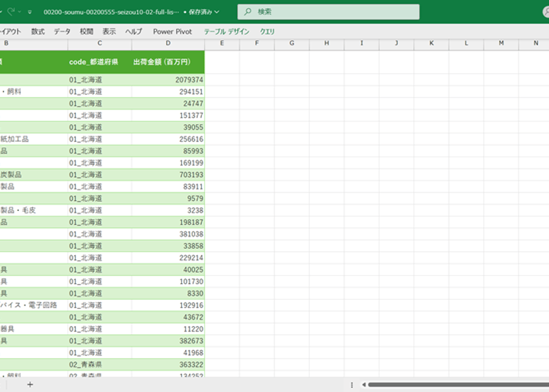Image resolution: width=549 pixels, height=392 pixels.
Task: Select the cell with value 43672
Action: pyautogui.click(x=168, y=317)
